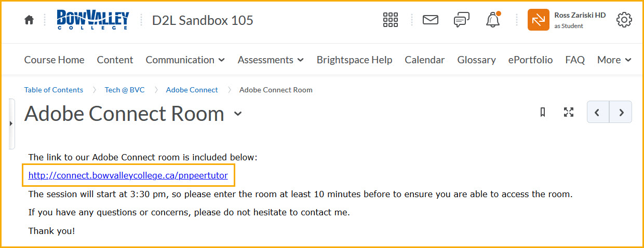Open the course selector grid icon
644x248 pixels.
[x=390, y=20]
